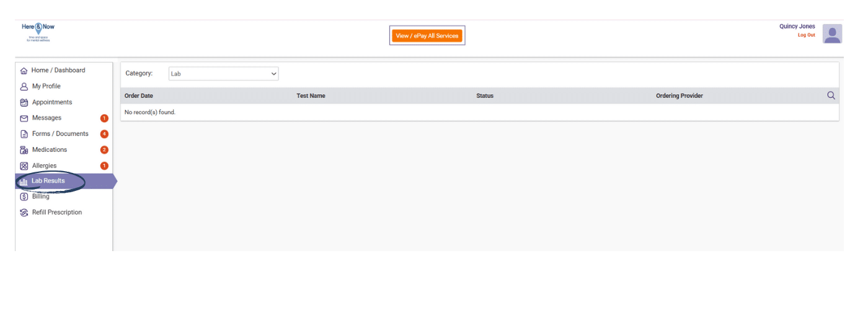Click the user avatar picture
868x310 pixels.
coord(832,33)
